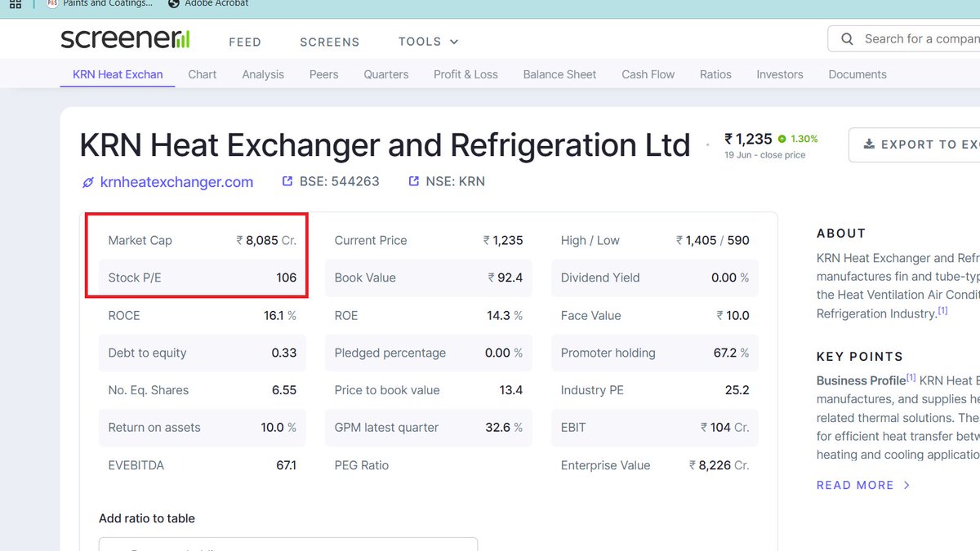Click the Add ratio to table input
Screen dimensions: 980x551
click(288, 544)
